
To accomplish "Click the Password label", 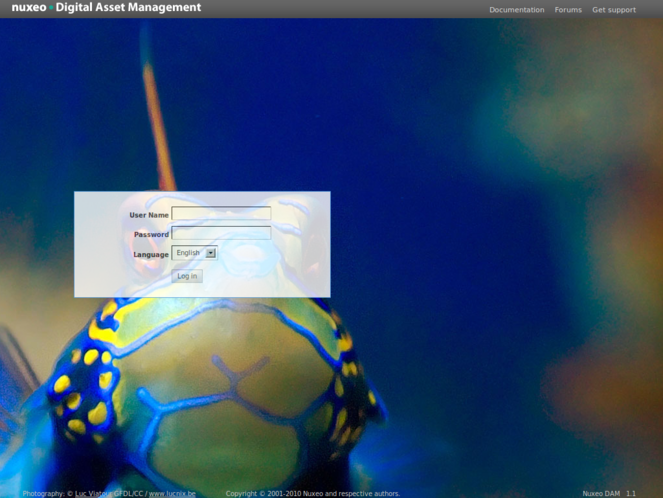I will coord(151,235).
